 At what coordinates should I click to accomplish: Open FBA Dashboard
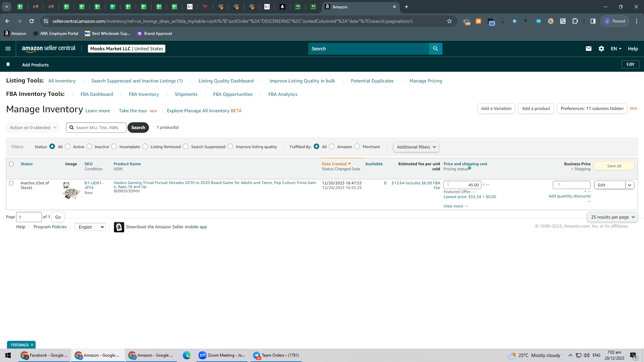coord(97,94)
